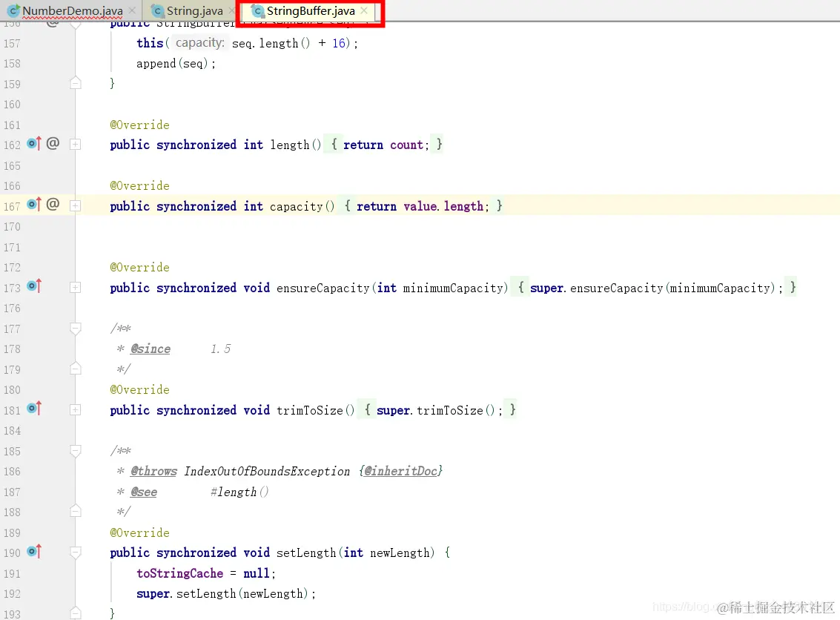840x620 pixels.
Task: Click the class icon on NumberDemo.java tab
Action: coord(15,10)
